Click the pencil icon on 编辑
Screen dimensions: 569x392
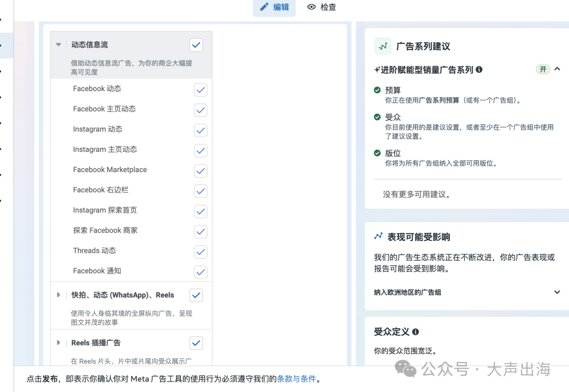264,6
